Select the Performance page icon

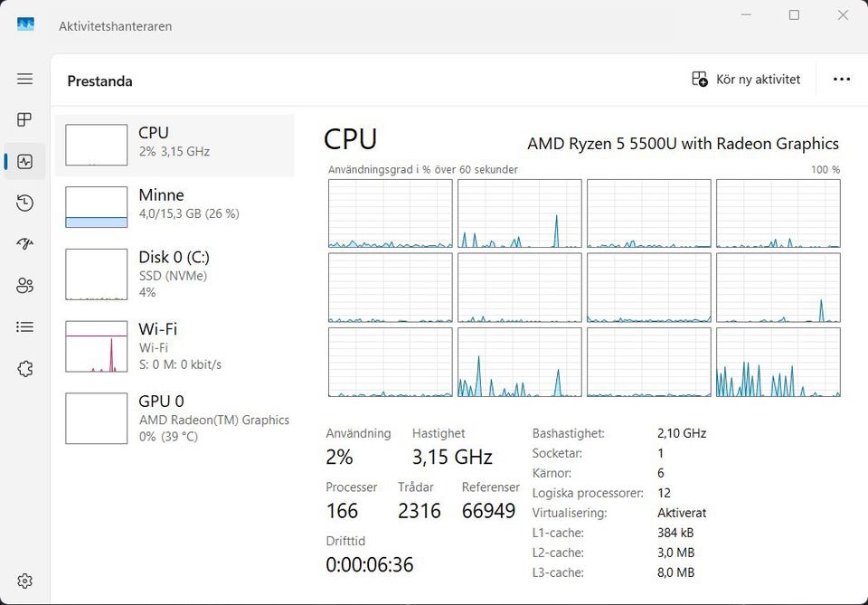[x=25, y=162]
